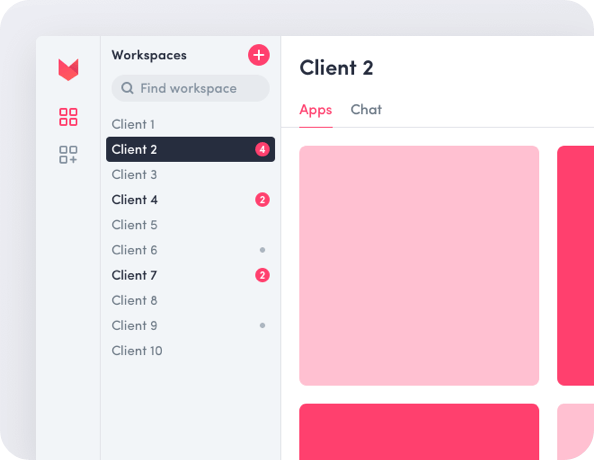Click the gray status dot on Client 9
This screenshot has width=594, height=460.
[262, 325]
